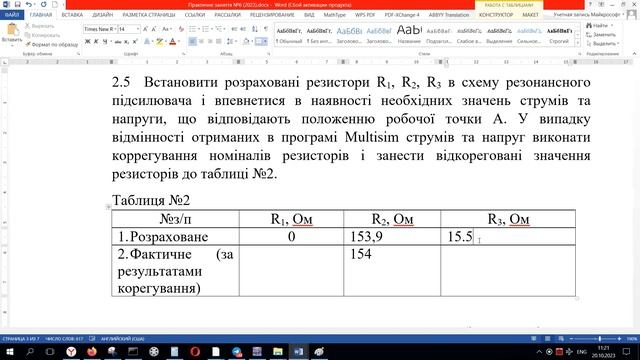Open the Заменить replace dialog

coord(601,35)
